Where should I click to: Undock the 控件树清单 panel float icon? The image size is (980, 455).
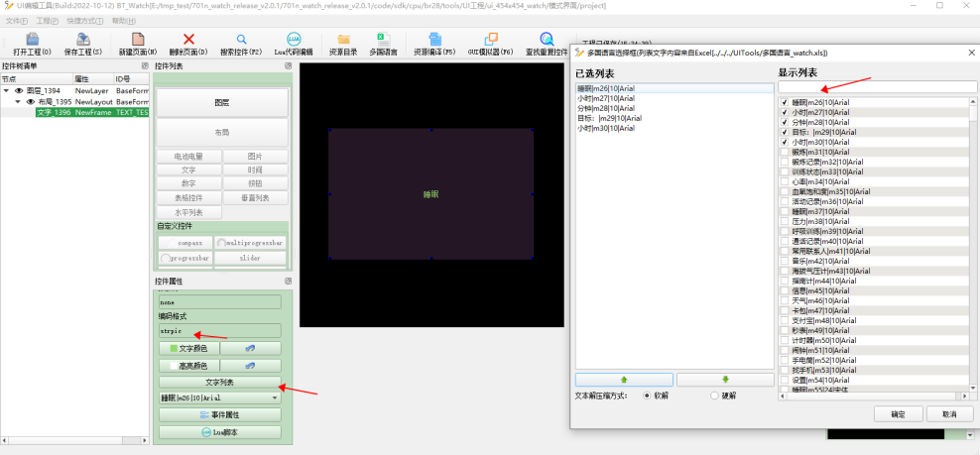145,65
